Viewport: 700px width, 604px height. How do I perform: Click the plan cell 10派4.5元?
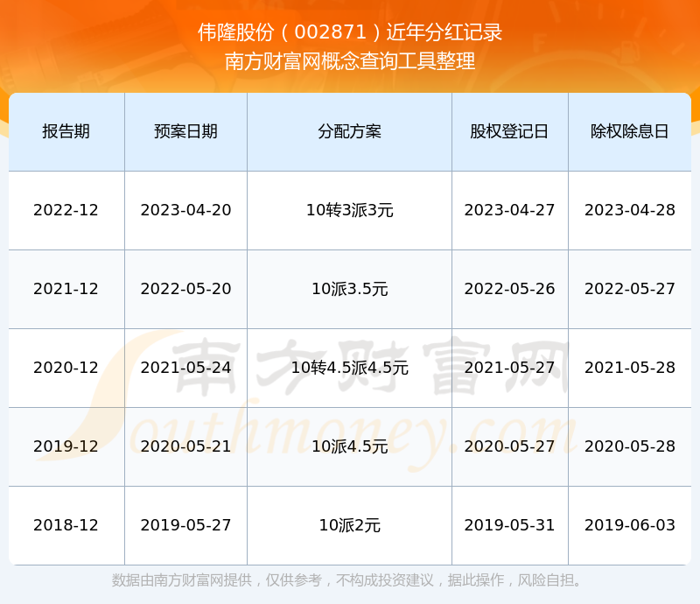pos(349,446)
